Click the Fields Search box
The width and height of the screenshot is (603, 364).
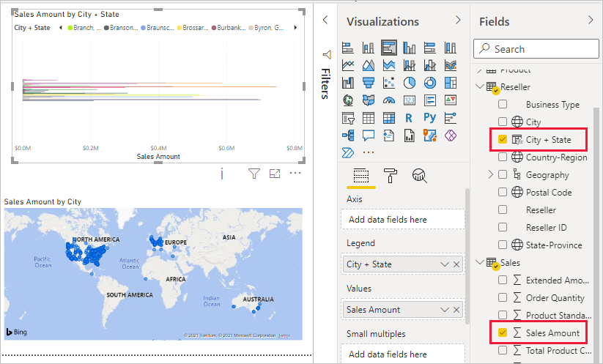[x=536, y=49]
